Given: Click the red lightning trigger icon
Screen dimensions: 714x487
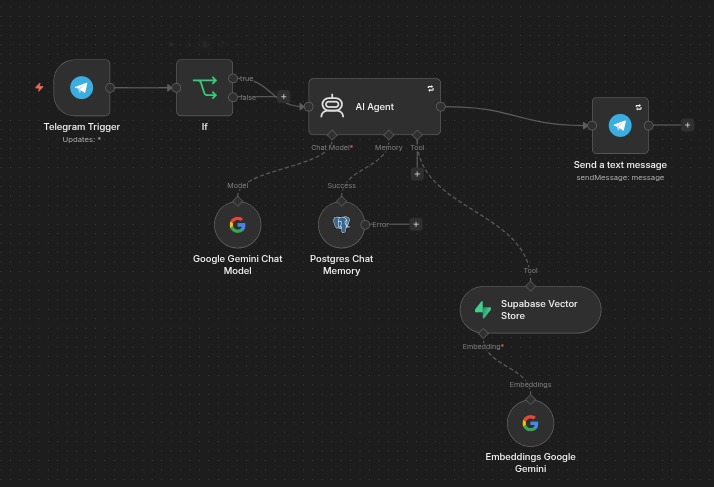Looking at the screenshot, I should coord(40,87).
